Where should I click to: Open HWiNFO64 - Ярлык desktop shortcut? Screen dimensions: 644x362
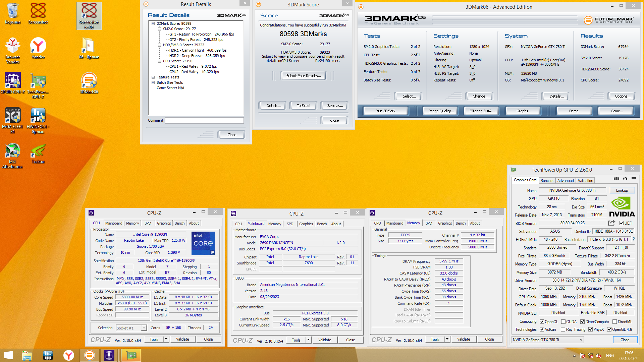(38, 121)
